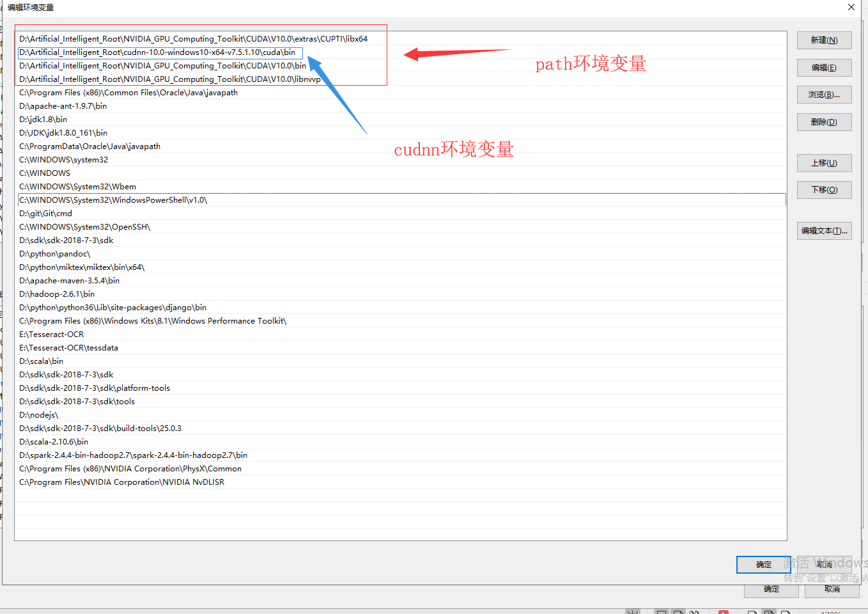Select the D:\python\pandoc\ entry

[x=401, y=254]
